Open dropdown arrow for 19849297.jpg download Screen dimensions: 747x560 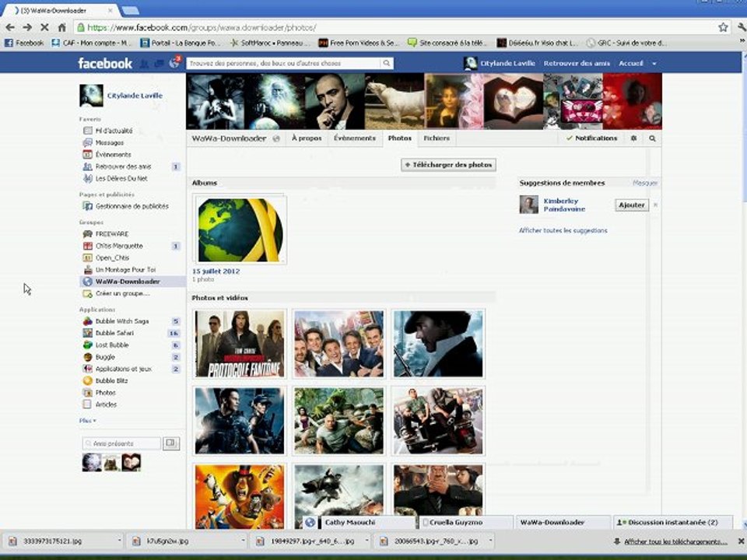pos(366,541)
